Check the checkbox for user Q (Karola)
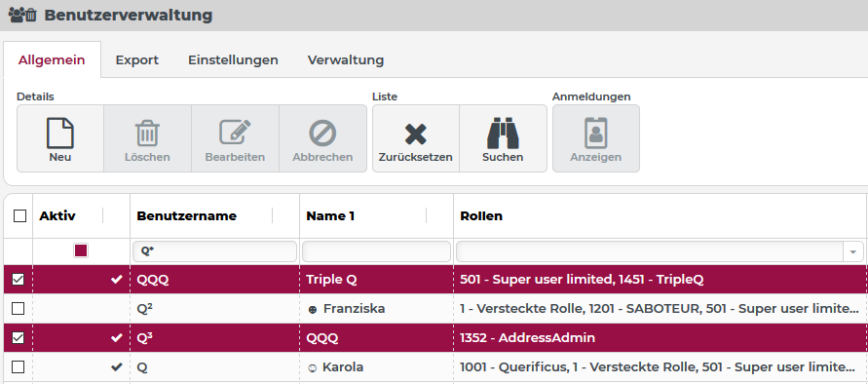The width and height of the screenshot is (868, 384). [x=19, y=366]
